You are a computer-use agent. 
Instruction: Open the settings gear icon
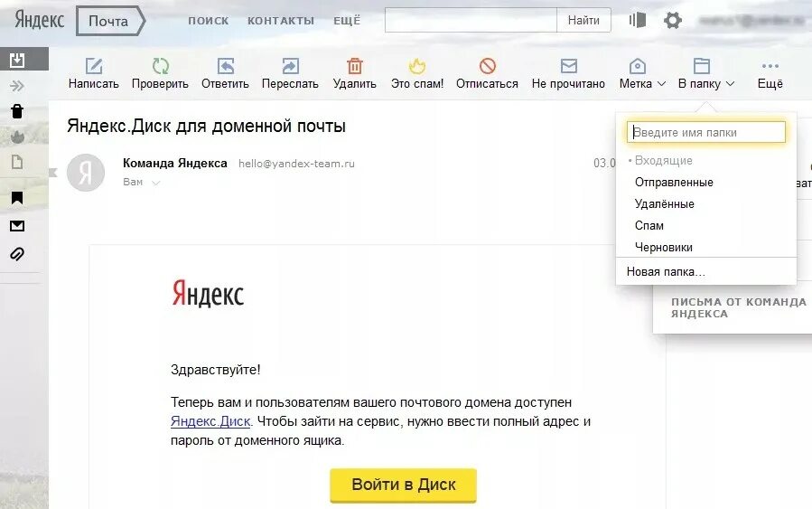click(673, 20)
